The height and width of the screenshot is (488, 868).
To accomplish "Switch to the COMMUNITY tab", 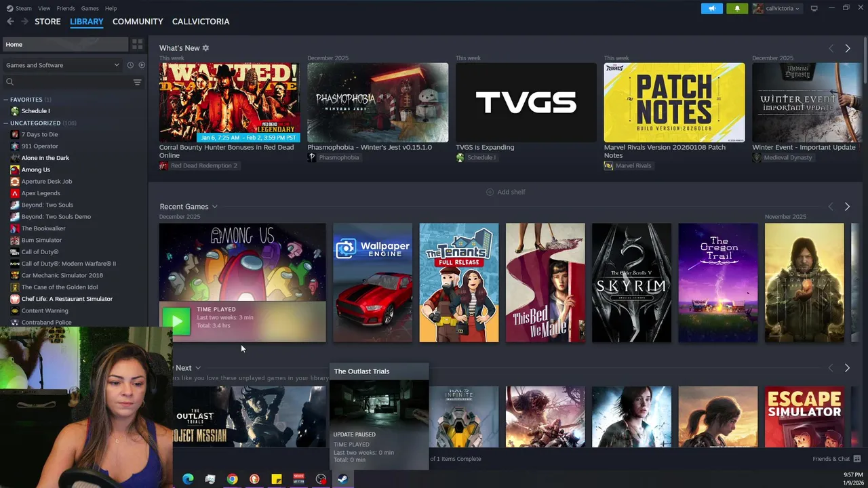I will [x=138, y=22].
